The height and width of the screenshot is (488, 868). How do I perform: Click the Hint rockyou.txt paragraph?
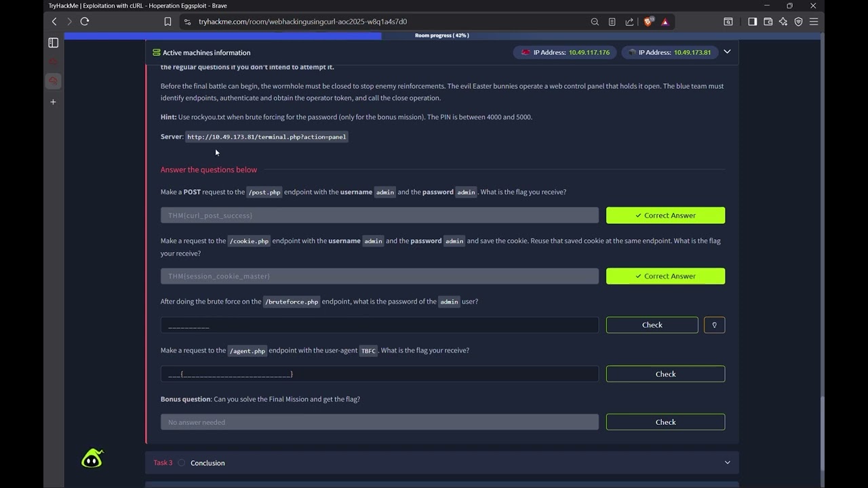[347, 117]
